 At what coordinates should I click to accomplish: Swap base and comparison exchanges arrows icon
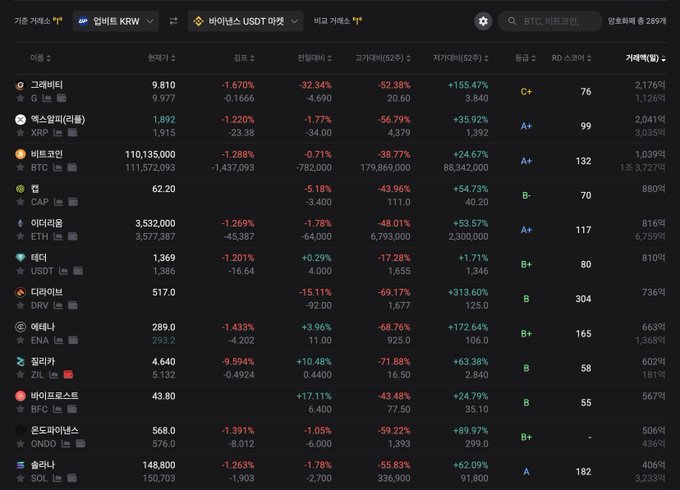(173, 21)
